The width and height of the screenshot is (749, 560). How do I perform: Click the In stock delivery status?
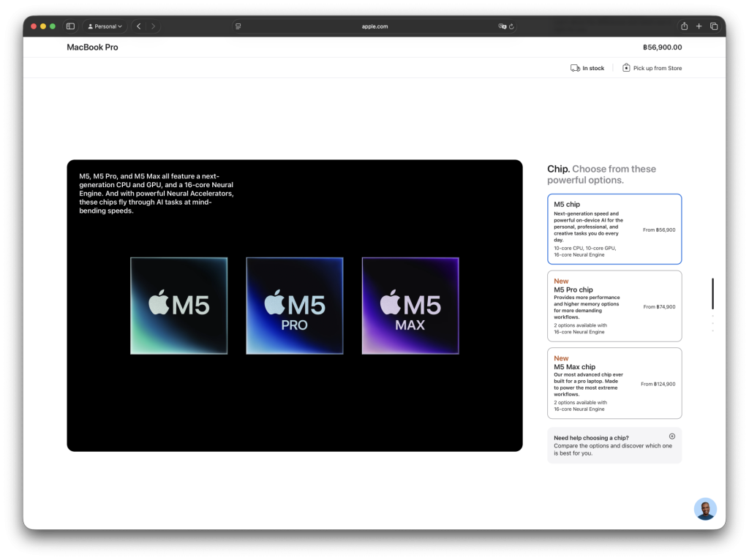tap(587, 68)
